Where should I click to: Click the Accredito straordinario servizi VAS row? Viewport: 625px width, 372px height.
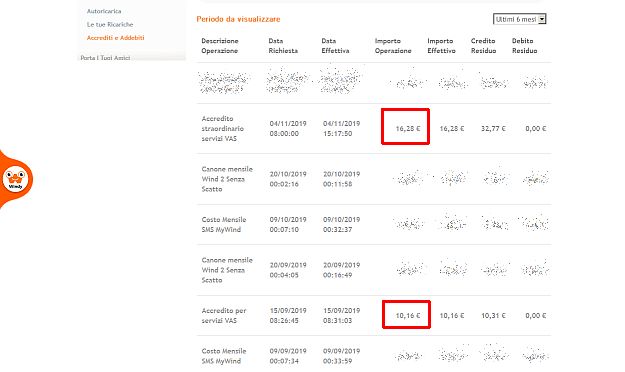374,128
